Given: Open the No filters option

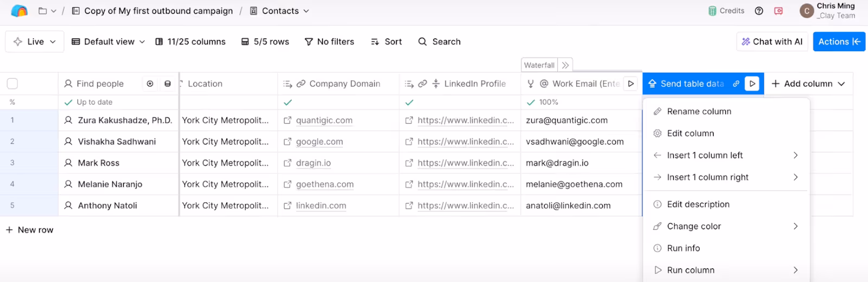Looking at the screenshot, I should point(329,42).
